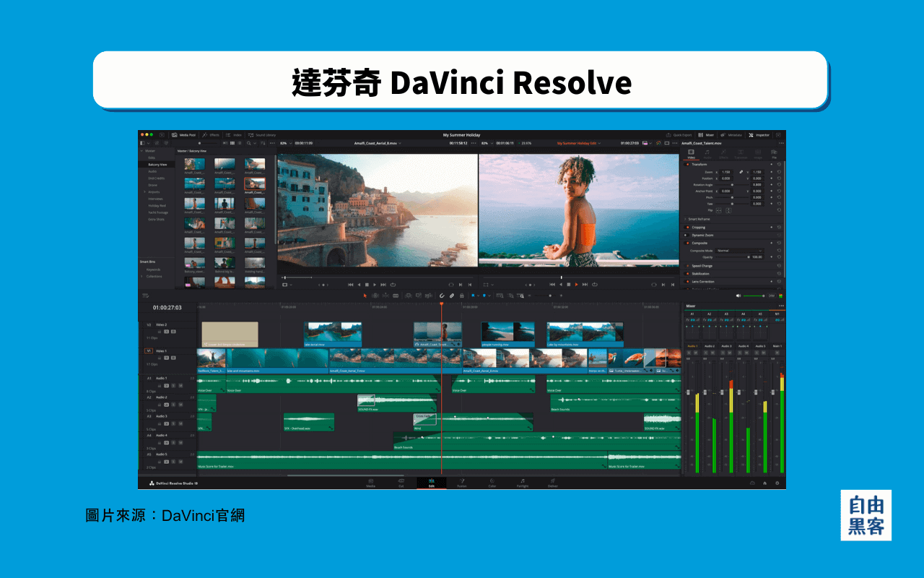Open the Index panel
924x578 pixels.
[x=234, y=135]
